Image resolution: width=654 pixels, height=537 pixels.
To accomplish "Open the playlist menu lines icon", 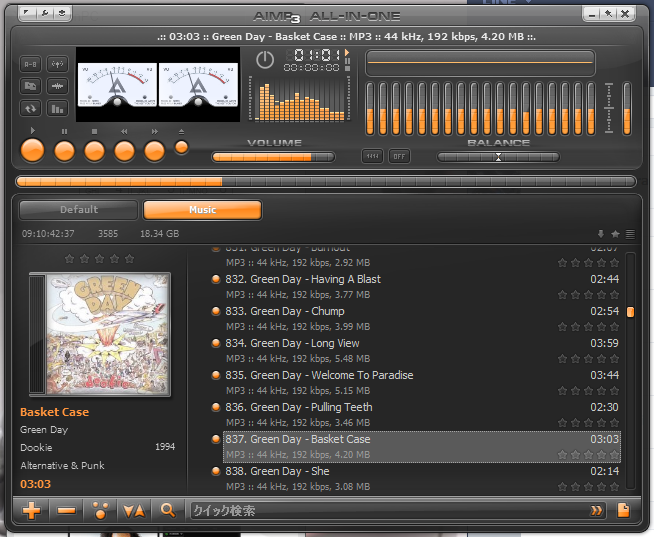I will pyautogui.click(x=630, y=234).
